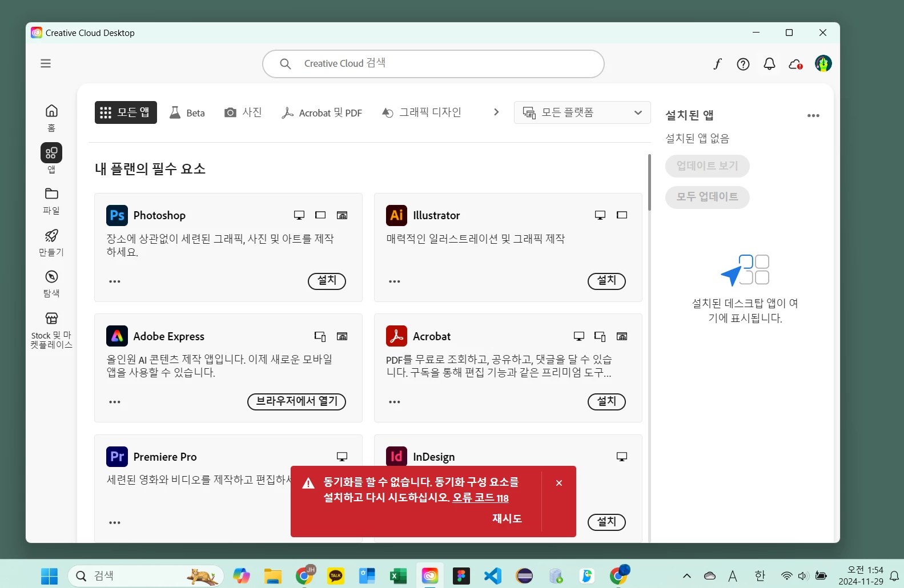
Task: Check cloud sync status icon
Action: point(795,65)
